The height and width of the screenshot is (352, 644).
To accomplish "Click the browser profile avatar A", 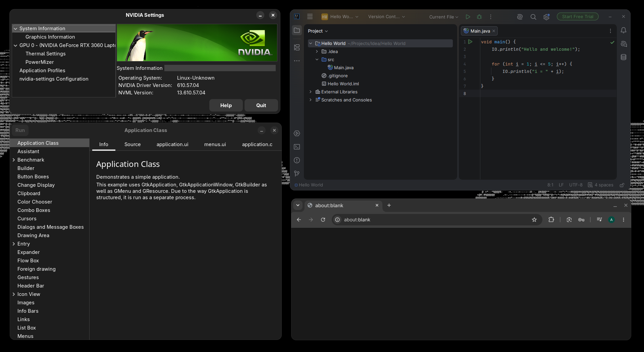I will click(x=611, y=220).
